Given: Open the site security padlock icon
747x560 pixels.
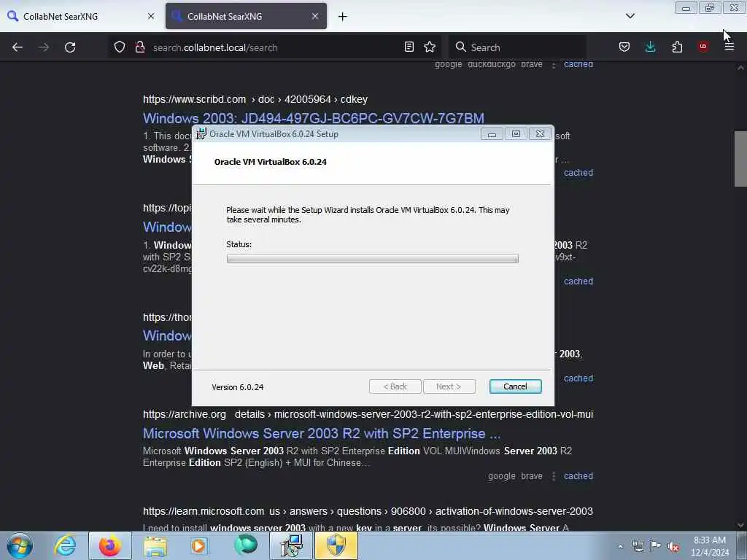Looking at the screenshot, I should tap(139, 47).
